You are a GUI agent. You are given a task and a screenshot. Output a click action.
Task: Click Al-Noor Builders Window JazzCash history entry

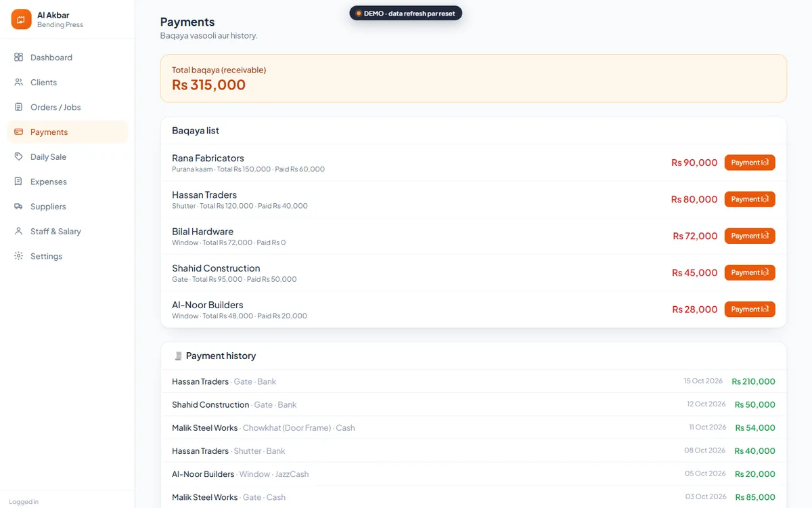pos(474,473)
